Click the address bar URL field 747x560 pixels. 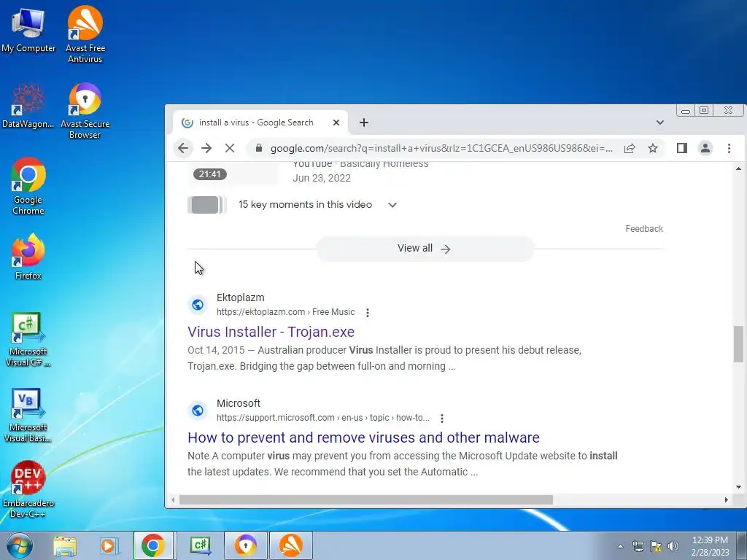[x=441, y=148]
